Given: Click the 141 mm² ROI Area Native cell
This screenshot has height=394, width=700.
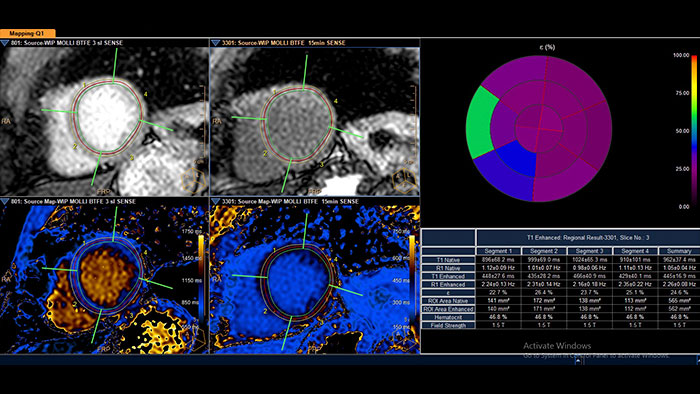Looking at the screenshot, I should (498, 301).
